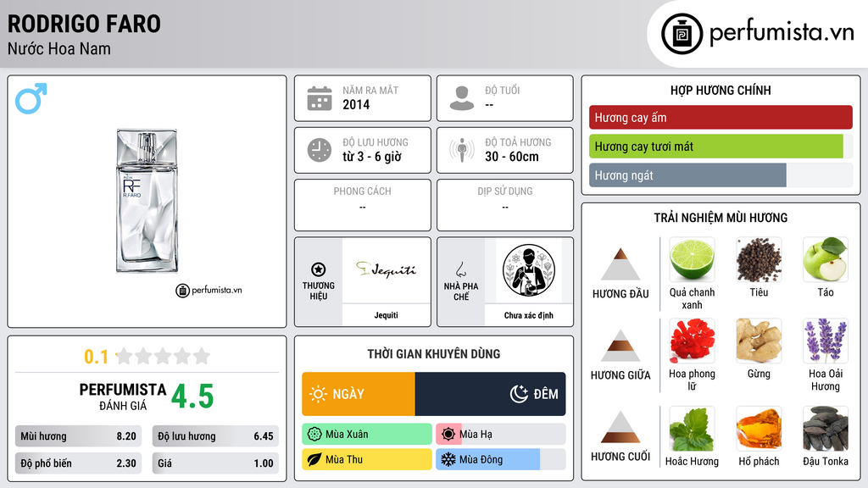The image size is (868, 488).
Task: Click the Mùi hương 8.20 score
Action: tap(78, 436)
